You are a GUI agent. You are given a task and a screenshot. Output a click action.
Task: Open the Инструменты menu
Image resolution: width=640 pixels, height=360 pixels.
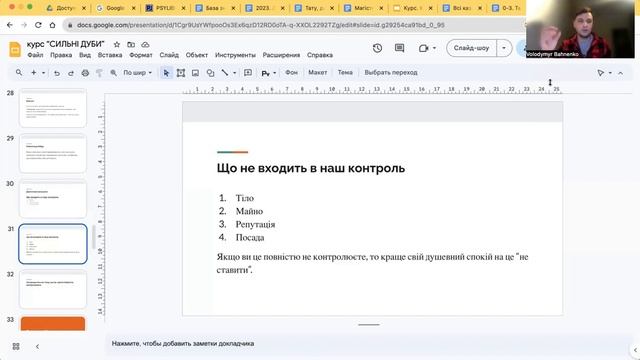point(235,55)
